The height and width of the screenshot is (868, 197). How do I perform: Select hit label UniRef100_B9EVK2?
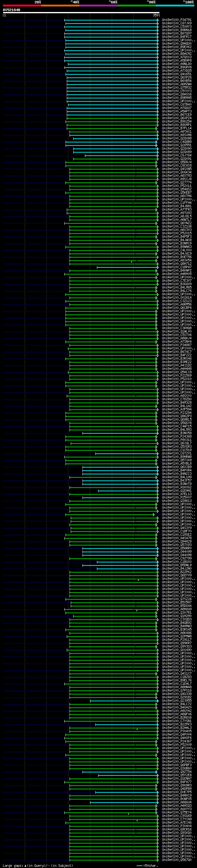point(176,47)
